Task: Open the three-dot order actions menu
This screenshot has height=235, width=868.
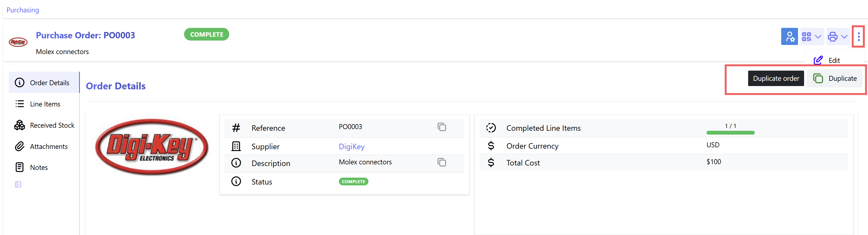Action: pos(859,36)
